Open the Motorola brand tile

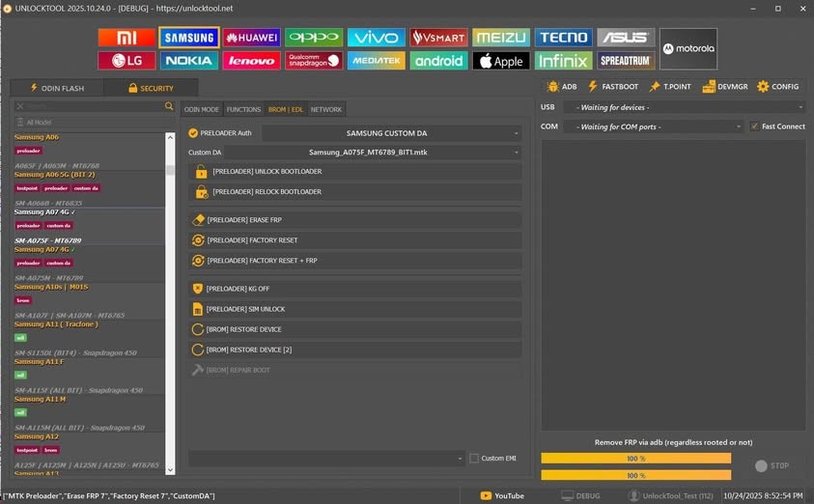pyautogui.click(x=688, y=48)
